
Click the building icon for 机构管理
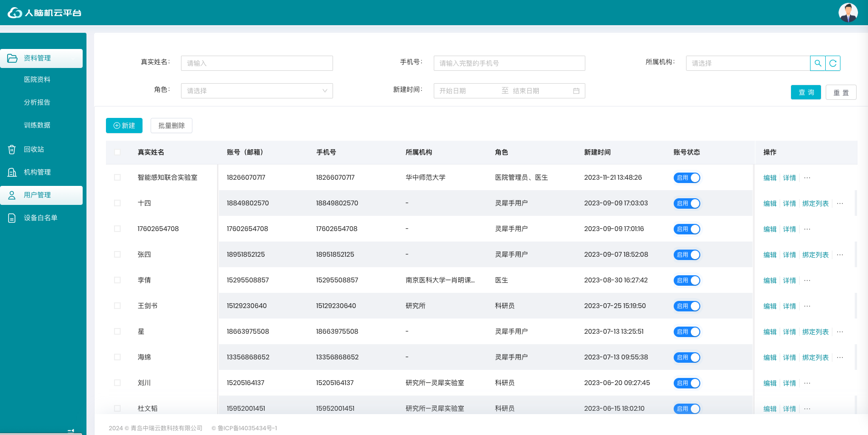click(x=12, y=172)
